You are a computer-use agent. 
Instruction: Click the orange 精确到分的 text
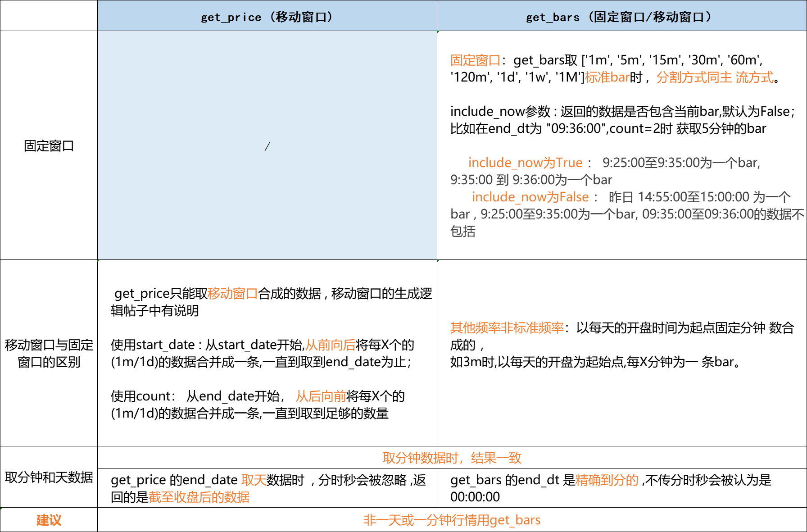(607, 480)
